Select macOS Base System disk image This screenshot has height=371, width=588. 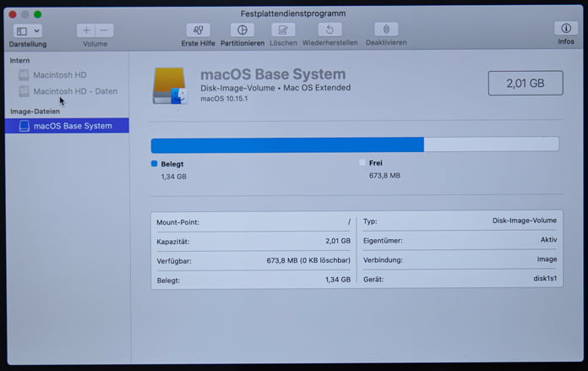coord(72,126)
